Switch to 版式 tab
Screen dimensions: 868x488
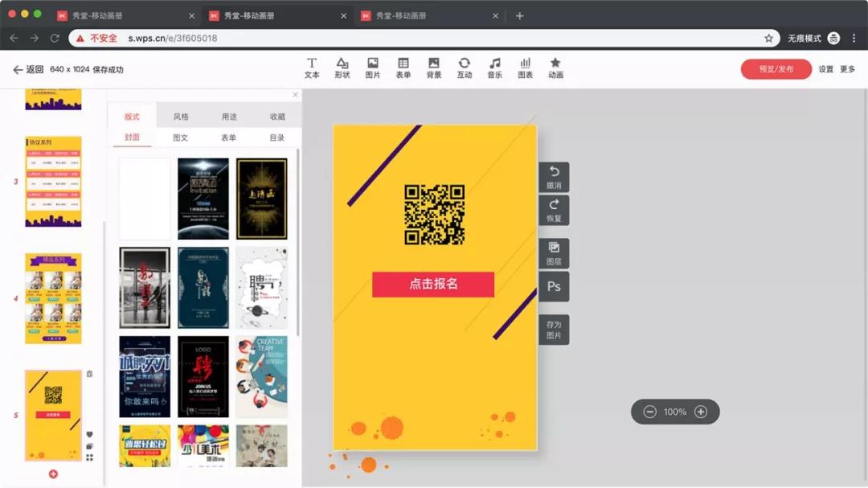coord(132,117)
